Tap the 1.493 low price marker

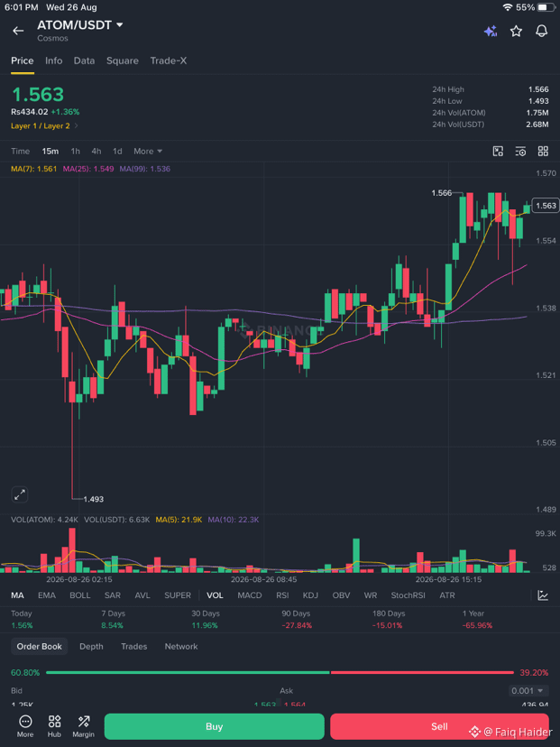coord(94,499)
